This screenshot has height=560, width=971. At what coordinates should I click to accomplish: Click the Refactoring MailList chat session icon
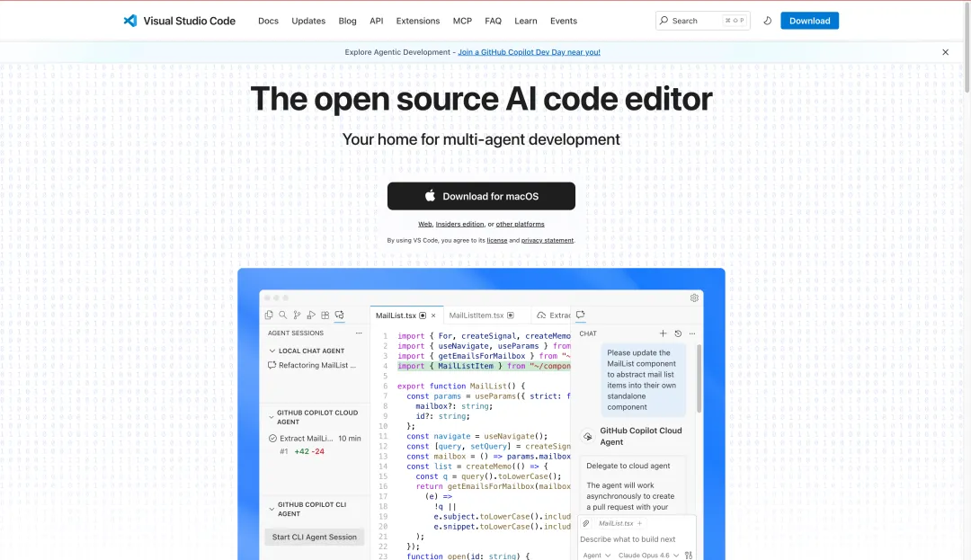[272, 365]
